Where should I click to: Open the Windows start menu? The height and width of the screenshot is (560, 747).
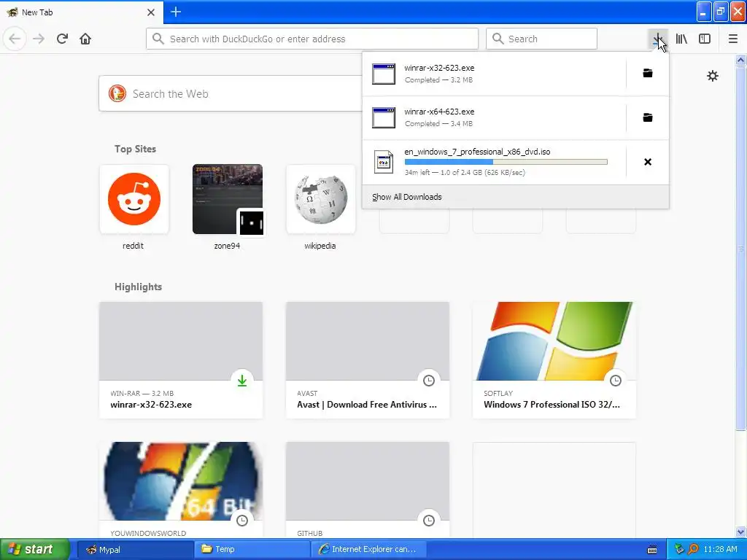[x=35, y=549]
